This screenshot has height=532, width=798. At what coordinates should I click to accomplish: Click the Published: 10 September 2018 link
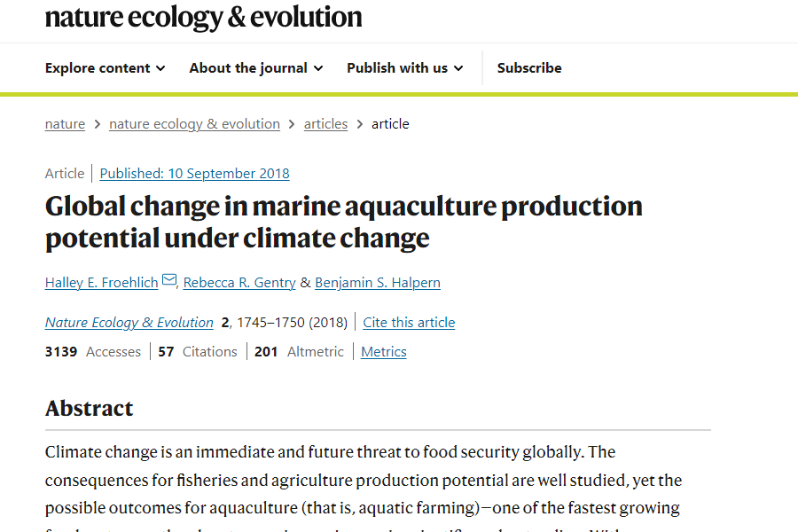point(194,174)
